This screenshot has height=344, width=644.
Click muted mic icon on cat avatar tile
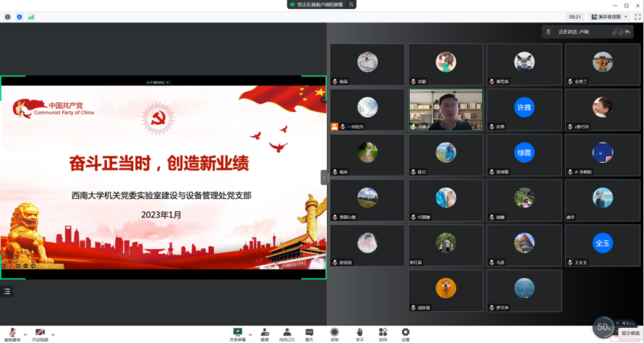pos(492,81)
